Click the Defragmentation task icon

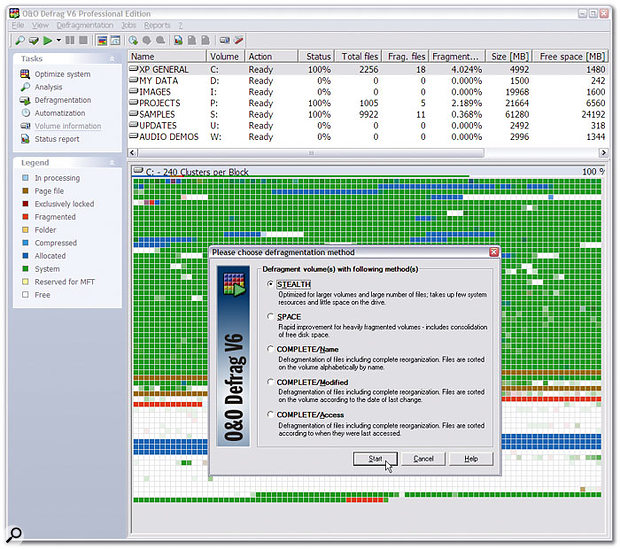pyautogui.click(x=25, y=100)
